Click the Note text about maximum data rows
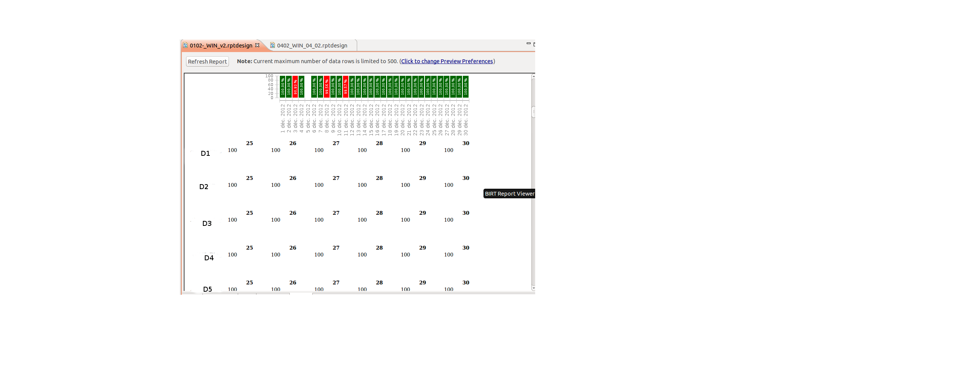 pyautogui.click(x=317, y=61)
